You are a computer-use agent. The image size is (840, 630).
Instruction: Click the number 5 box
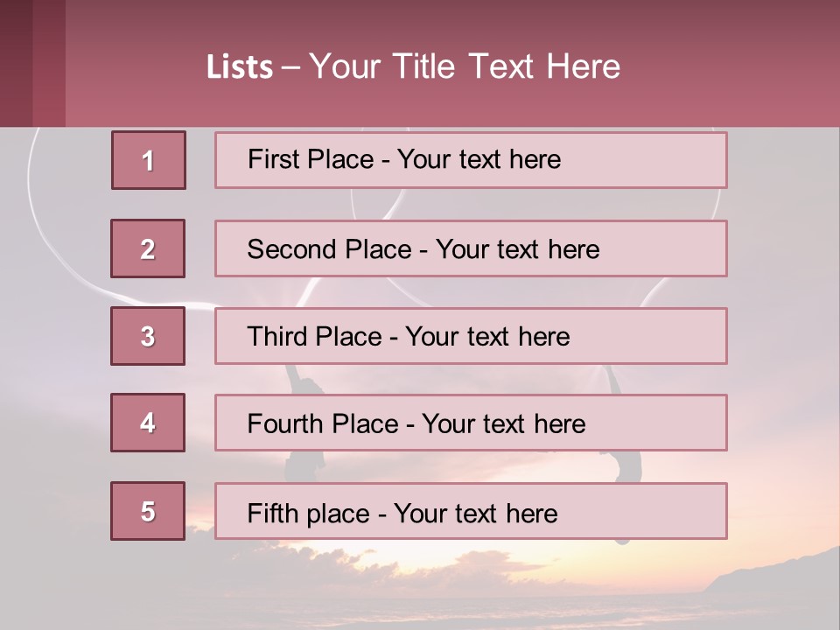148,511
